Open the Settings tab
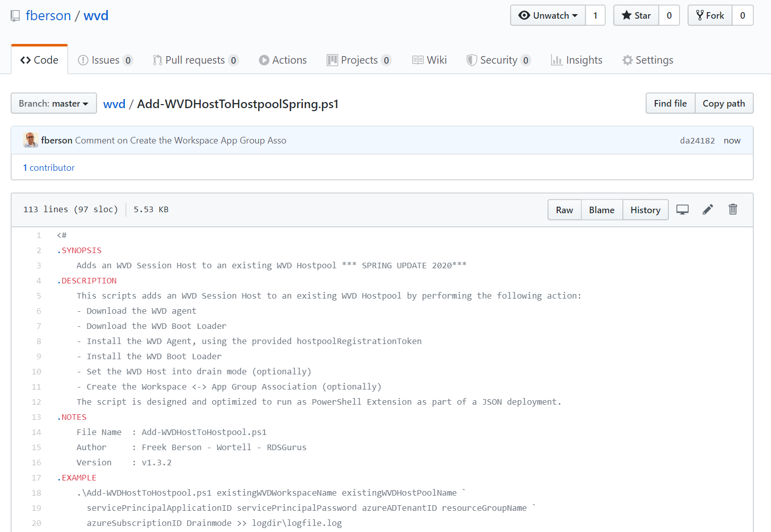The image size is (771, 532). (648, 60)
